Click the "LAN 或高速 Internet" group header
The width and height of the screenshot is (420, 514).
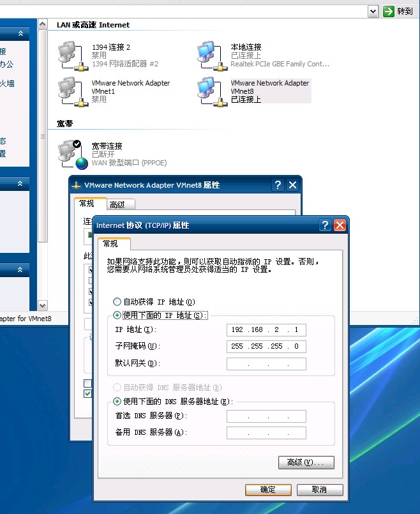(93, 25)
